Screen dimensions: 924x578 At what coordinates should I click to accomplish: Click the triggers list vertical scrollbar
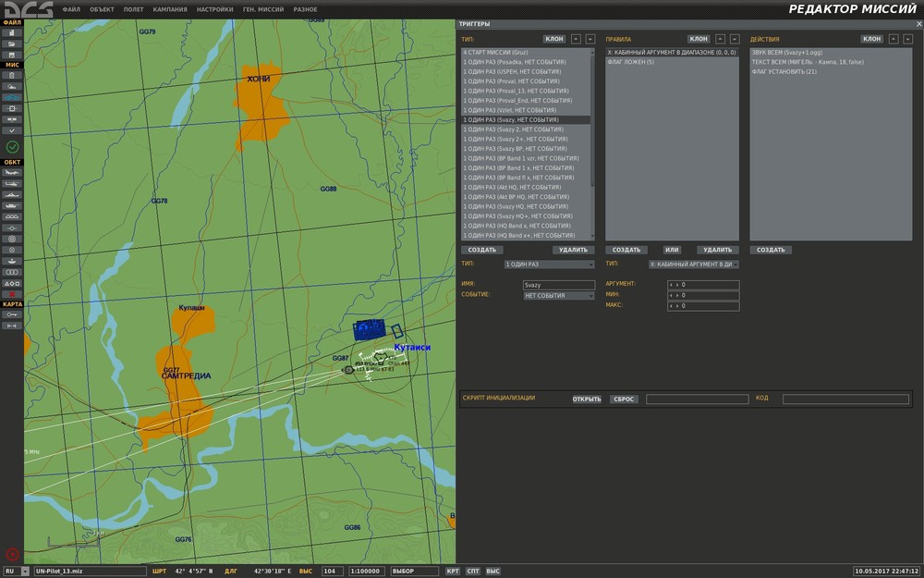[x=592, y=120]
